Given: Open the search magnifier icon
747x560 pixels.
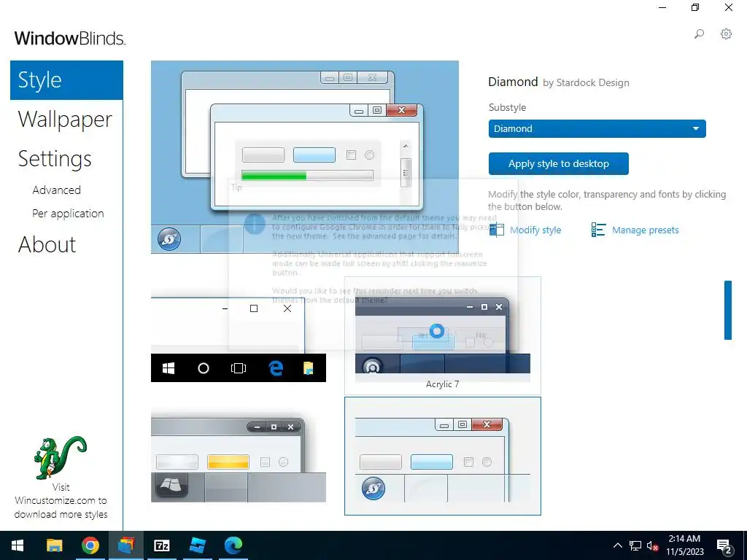Looking at the screenshot, I should click(x=699, y=34).
